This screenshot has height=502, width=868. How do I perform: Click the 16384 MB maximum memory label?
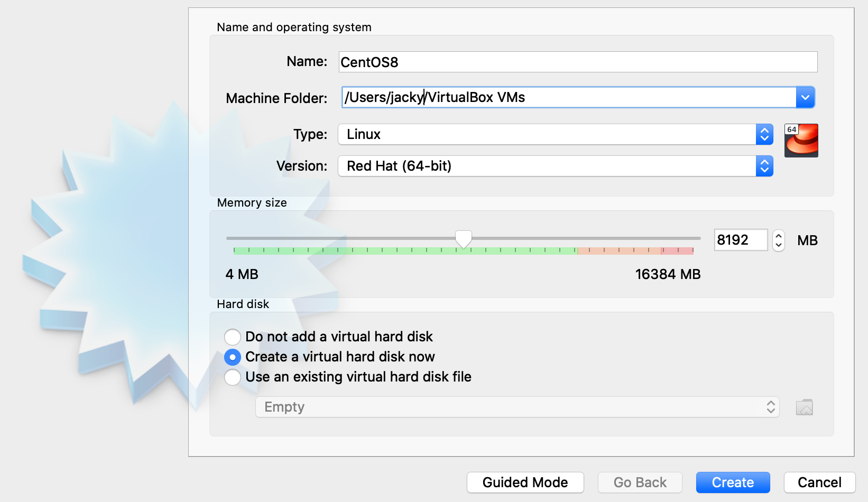pos(668,274)
